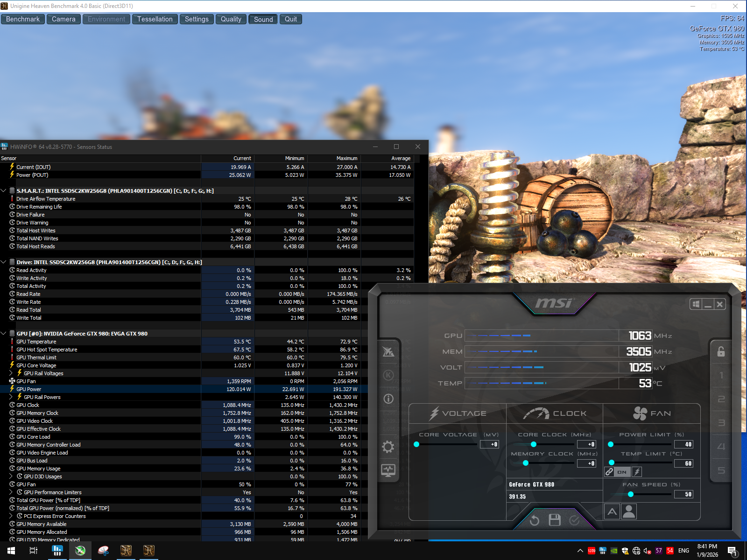Save current Afterburner profile with floppy icon
Image resolution: width=747 pixels, height=560 pixels.
click(555, 520)
